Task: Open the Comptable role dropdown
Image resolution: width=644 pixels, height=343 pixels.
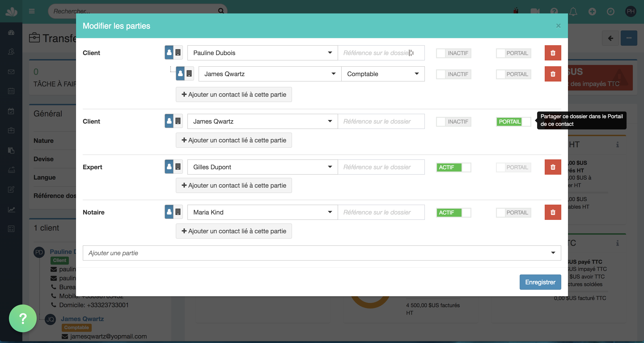Action: pyautogui.click(x=383, y=74)
